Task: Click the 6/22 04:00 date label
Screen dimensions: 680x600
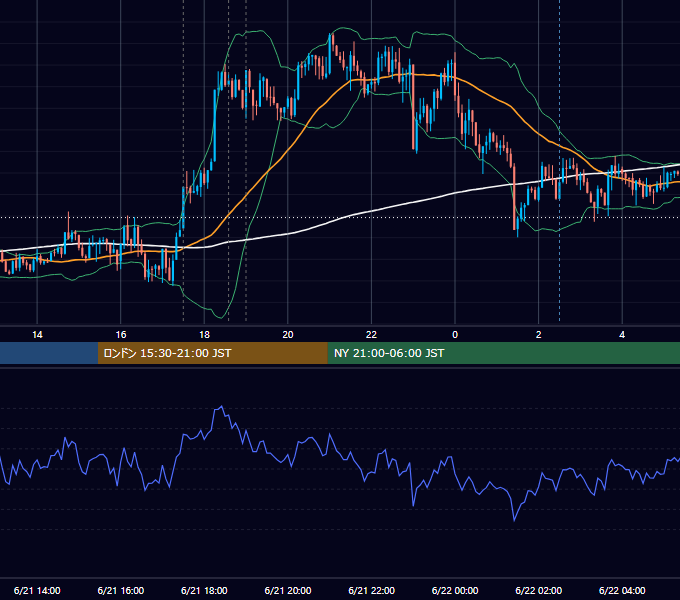Action: pos(622,590)
